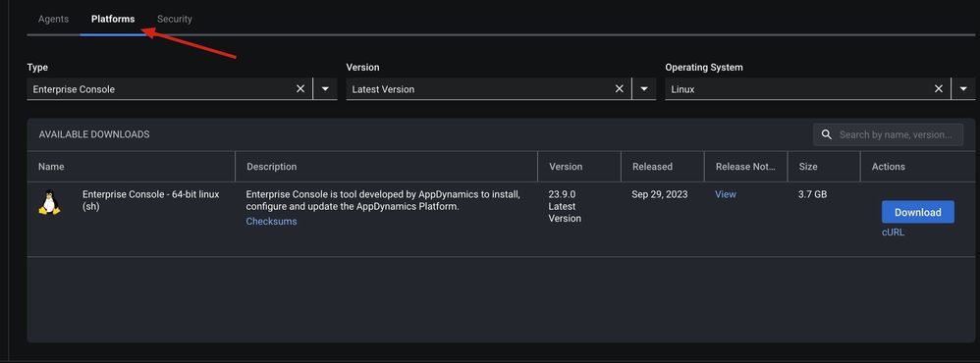Click the Linux penguin icon
This screenshot has height=363, width=980.
point(49,202)
